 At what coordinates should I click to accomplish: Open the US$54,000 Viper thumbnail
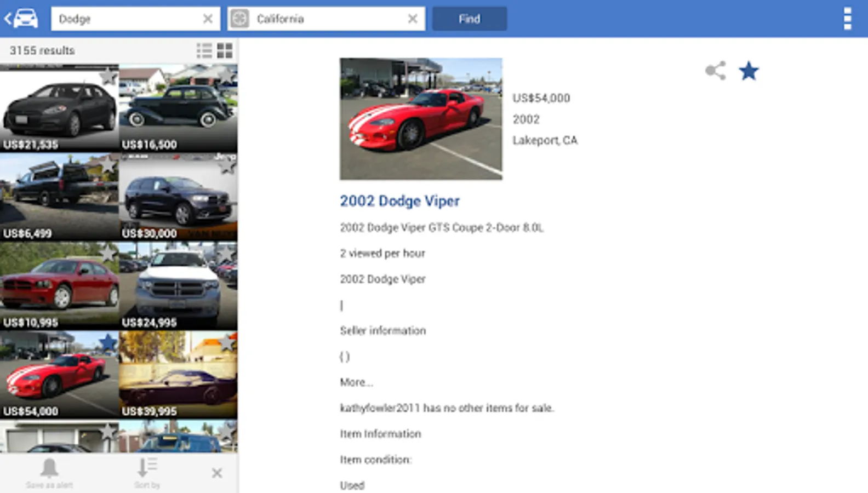pos(59,375)
